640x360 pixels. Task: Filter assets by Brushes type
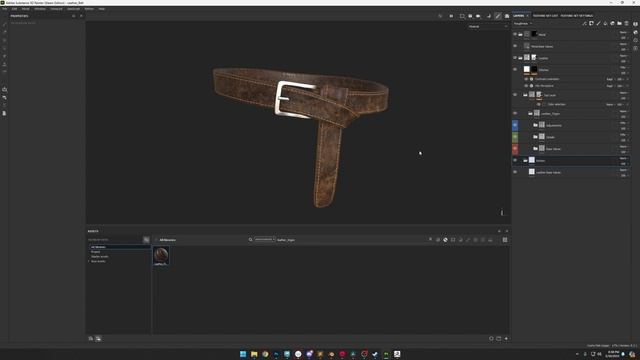468,240
